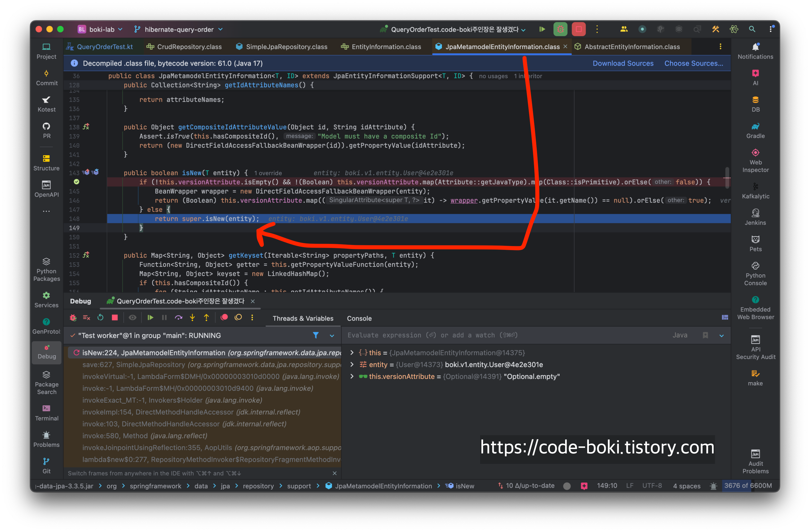Expand the this.versionAttribute variable
The height and width of the screenshot is (532, 810).
[x=352, y=376]
